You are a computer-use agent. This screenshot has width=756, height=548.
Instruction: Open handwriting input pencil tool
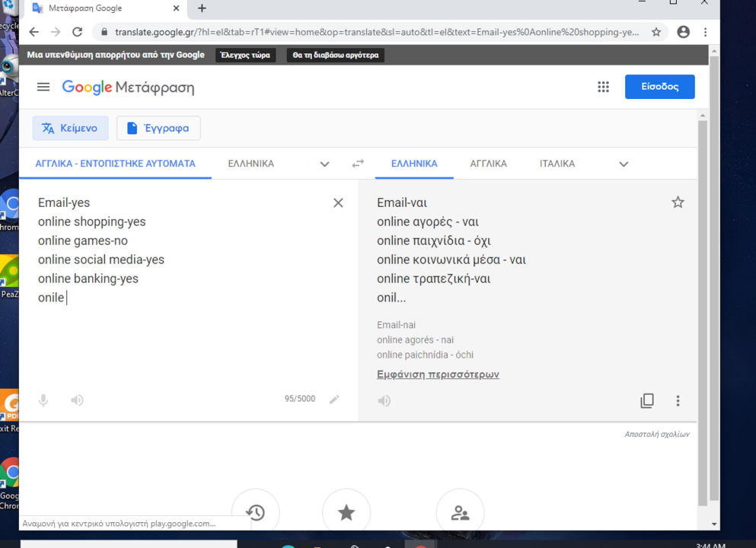(x=334, y=399)
